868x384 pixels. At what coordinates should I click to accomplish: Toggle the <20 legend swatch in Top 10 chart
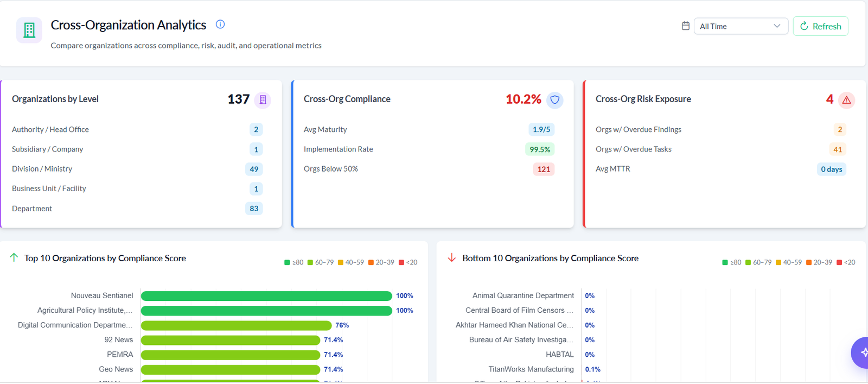[401, 262]
